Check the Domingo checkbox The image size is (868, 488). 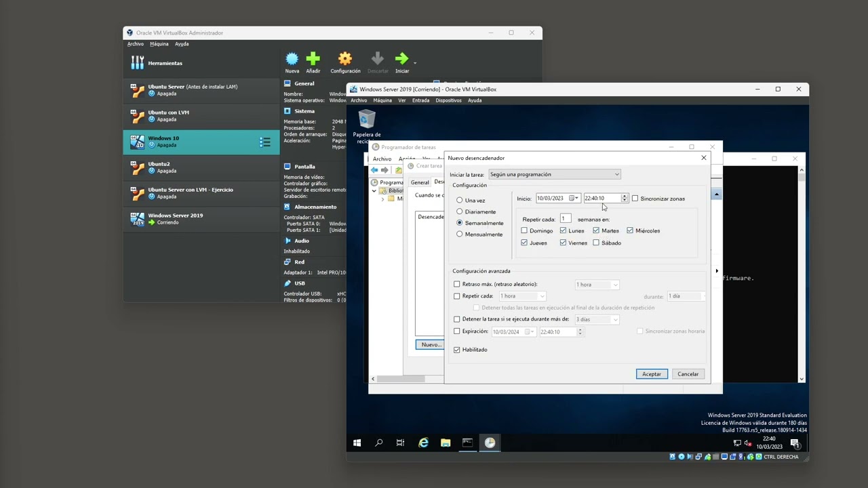tap(524, 230)
